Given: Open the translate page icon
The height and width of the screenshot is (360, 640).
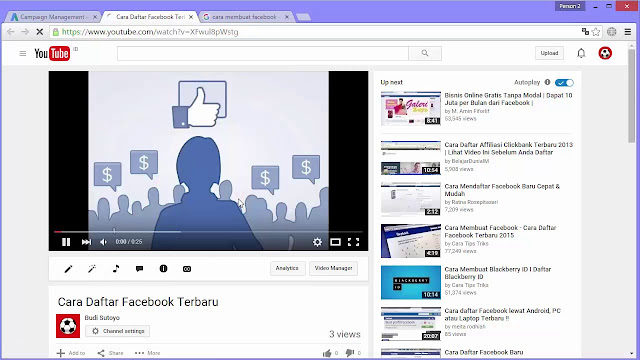Looking at the screenshot, I should coord(585,31).
